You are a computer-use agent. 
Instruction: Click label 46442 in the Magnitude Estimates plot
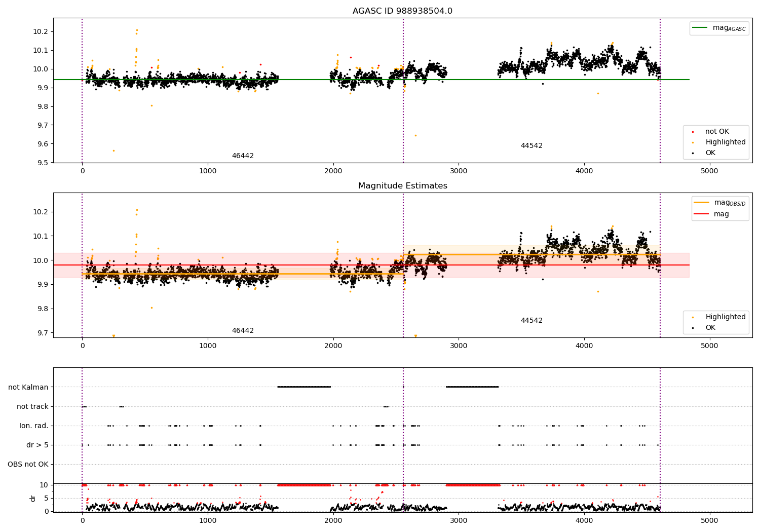tap(243, 331)
